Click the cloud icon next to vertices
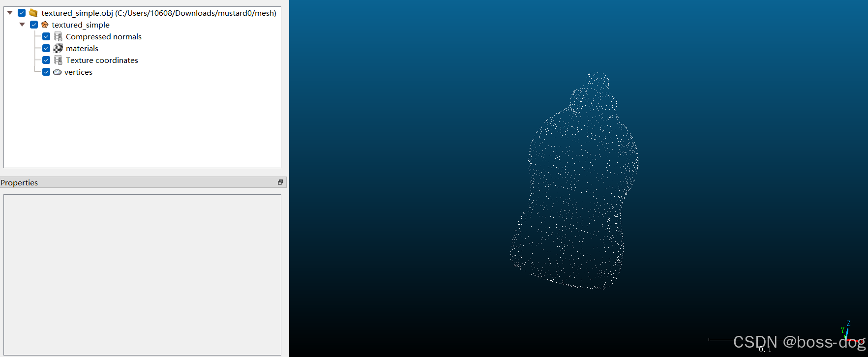This screenshot has height=357, width=868. (x=57, y=72)
